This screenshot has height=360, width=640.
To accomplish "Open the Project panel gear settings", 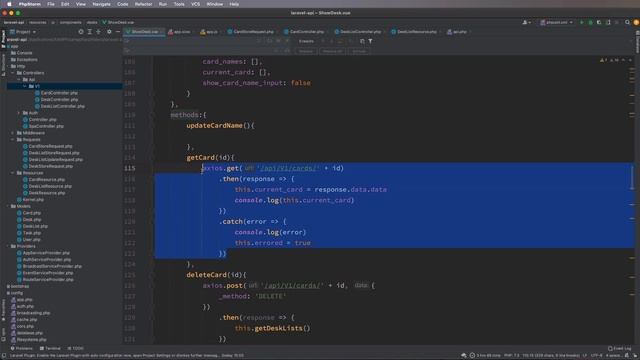I will pos(109,31).
